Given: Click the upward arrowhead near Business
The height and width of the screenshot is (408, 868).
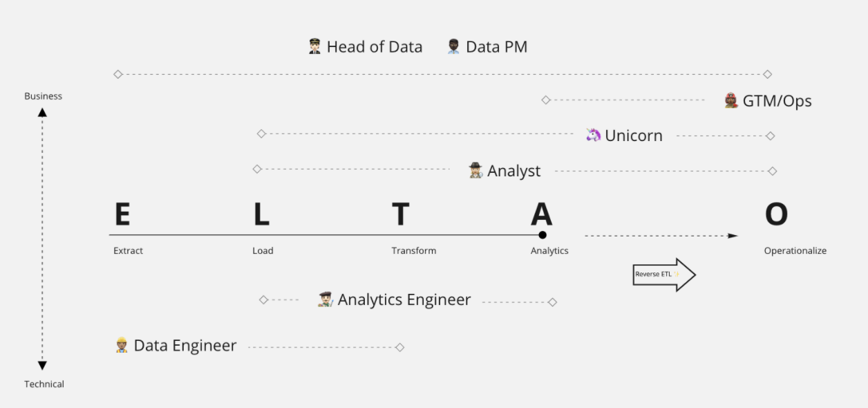Looking at the screenshot, I should (x=42, y=112).
